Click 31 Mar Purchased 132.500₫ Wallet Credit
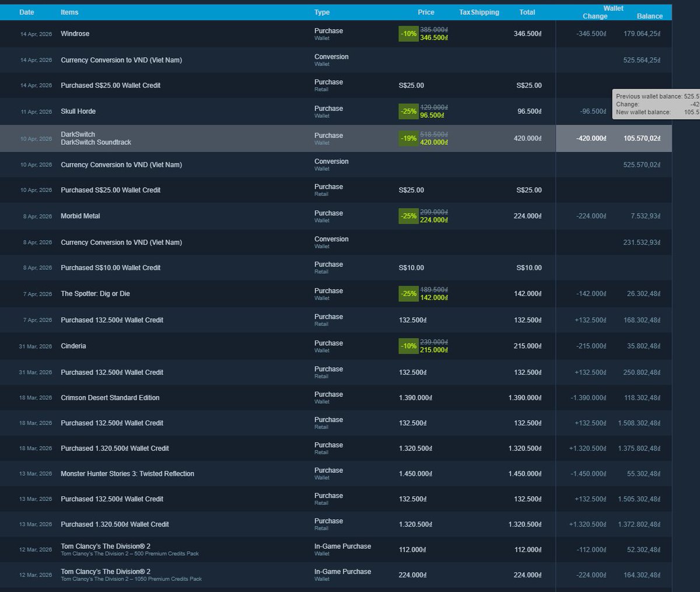Image resolution: width=700 pixels, height=592 pixels. pyautogui.click(x=336, y=372)
